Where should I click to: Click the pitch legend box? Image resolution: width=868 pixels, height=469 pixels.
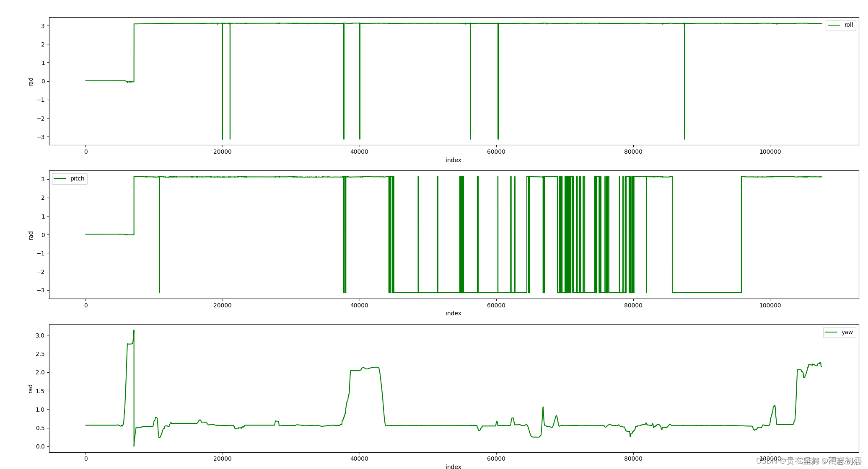[x=70, y=179]
